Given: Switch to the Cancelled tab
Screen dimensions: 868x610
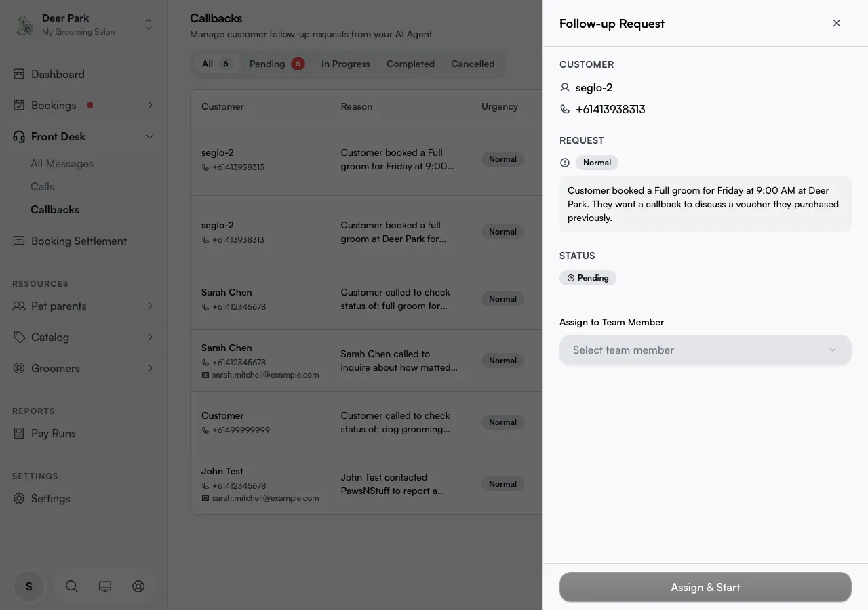Looking at the screenshot, I should click(473, 64).
